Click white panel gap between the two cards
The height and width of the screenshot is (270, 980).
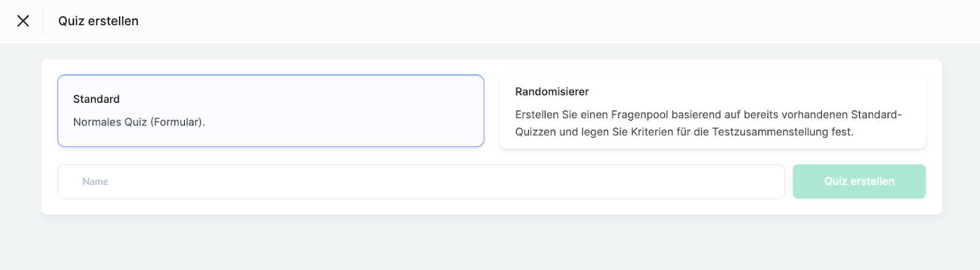492,111
